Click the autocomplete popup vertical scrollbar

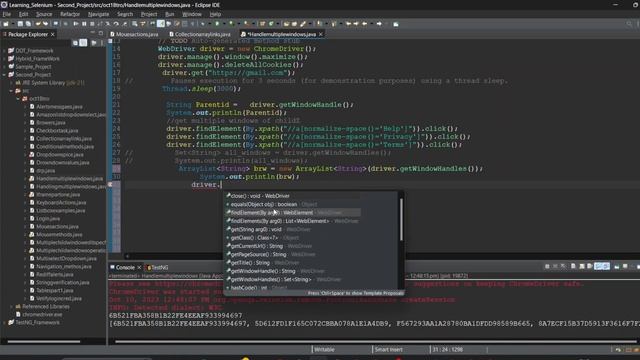click(401, 219)
